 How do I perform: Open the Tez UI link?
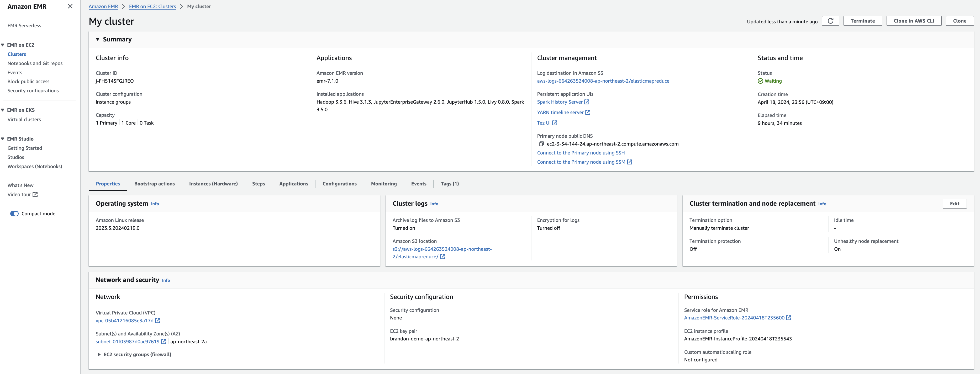click(544, 123)
